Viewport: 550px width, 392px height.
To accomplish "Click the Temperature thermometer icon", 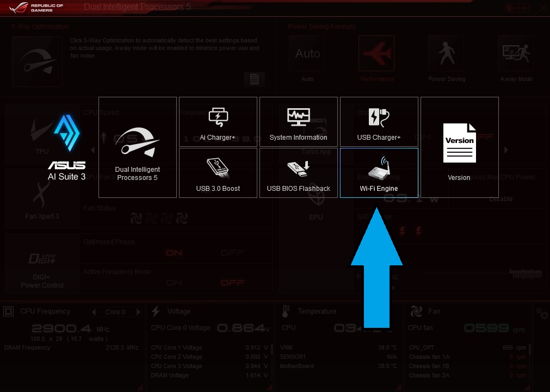I will click(x=286, y=312).
